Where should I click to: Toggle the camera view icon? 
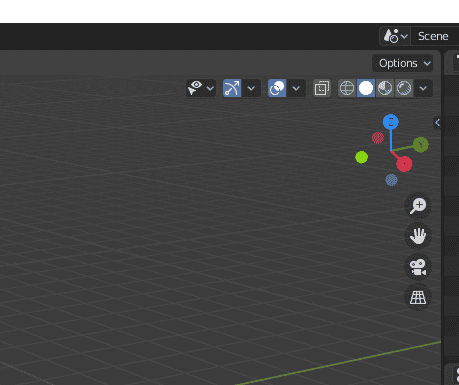coord(418,267)
